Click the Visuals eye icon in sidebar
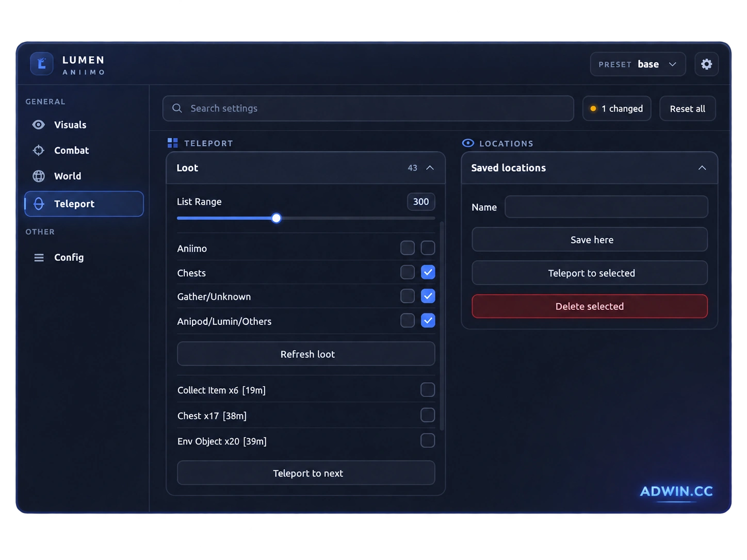 point(39,125)
